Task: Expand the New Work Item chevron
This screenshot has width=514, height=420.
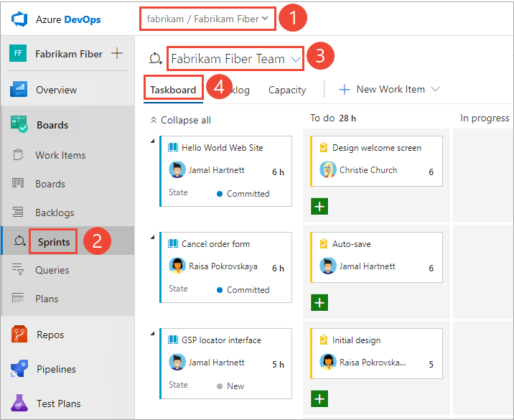Action: click(435, 89)
